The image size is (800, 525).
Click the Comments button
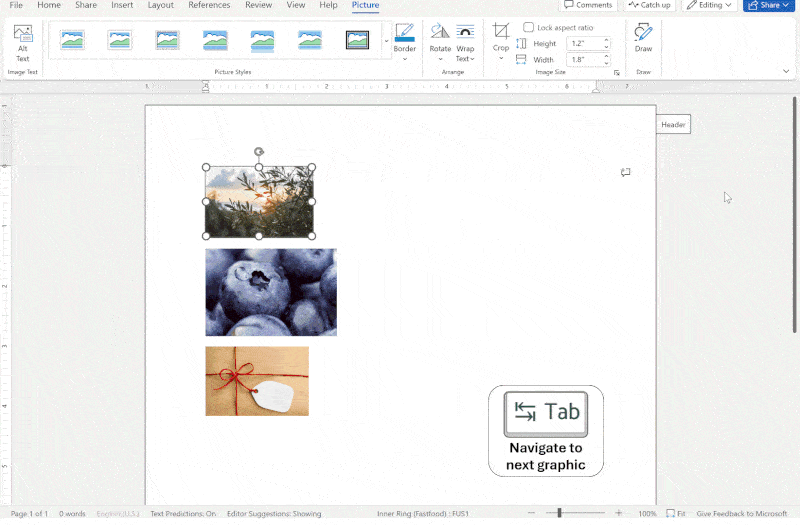588,5
